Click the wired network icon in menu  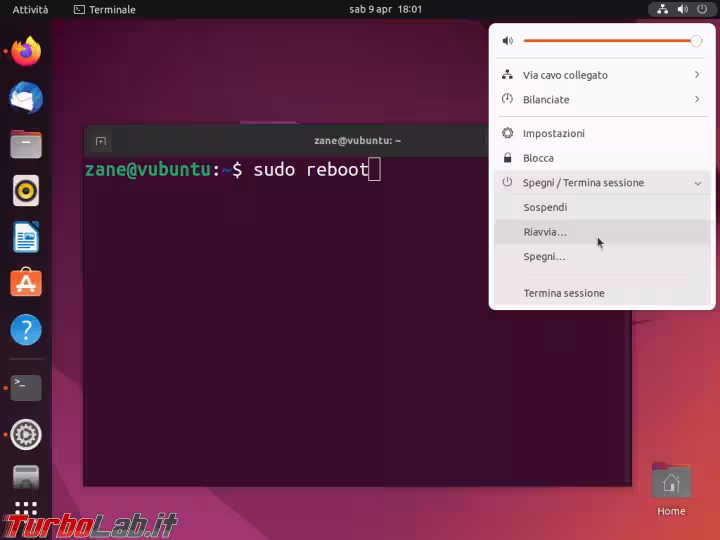pyautogui.click(x=507, y=74)
